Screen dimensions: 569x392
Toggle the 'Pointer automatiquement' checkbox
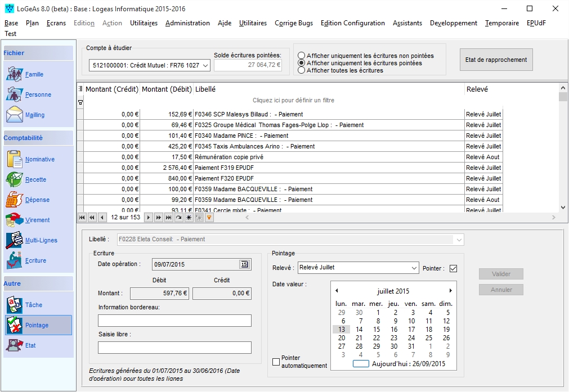pos(276,362)
